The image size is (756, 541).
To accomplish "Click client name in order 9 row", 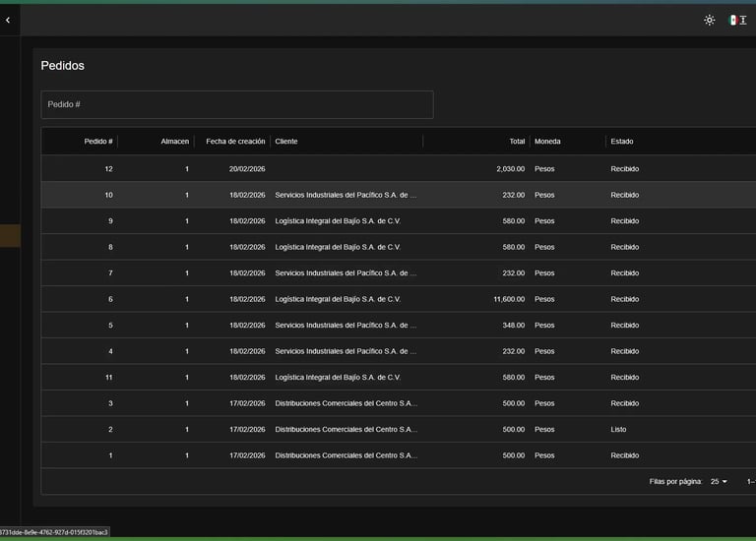I will [338, 221].
